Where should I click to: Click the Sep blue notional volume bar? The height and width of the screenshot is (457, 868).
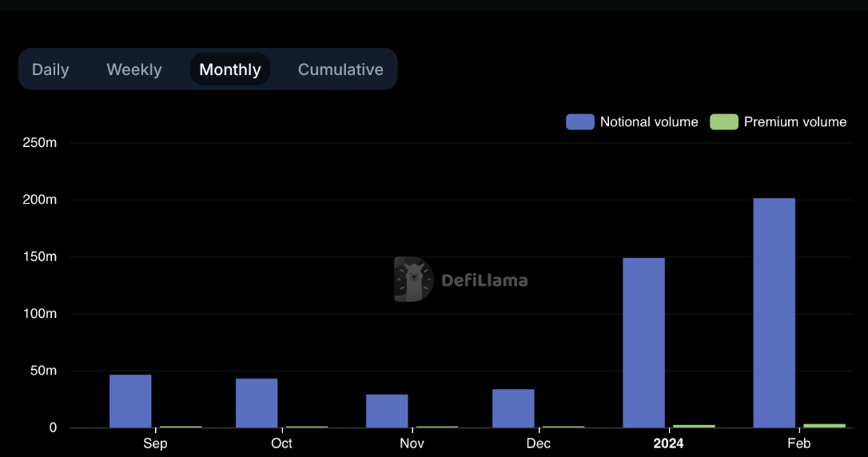click(x=130, y=401)
